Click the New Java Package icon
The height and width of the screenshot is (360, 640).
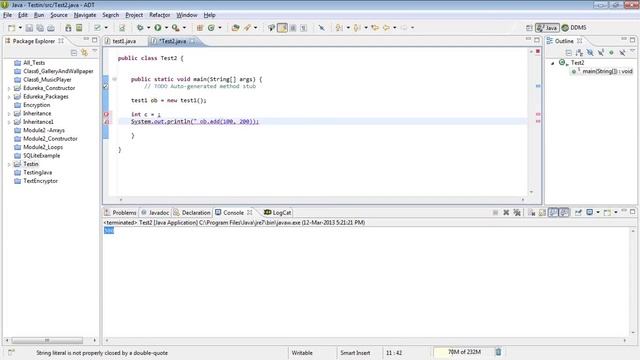(x=200, y=28)
